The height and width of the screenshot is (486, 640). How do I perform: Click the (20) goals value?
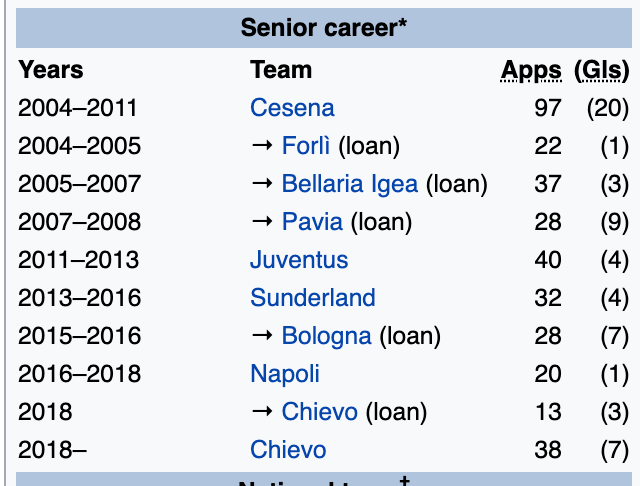point(607,108)
